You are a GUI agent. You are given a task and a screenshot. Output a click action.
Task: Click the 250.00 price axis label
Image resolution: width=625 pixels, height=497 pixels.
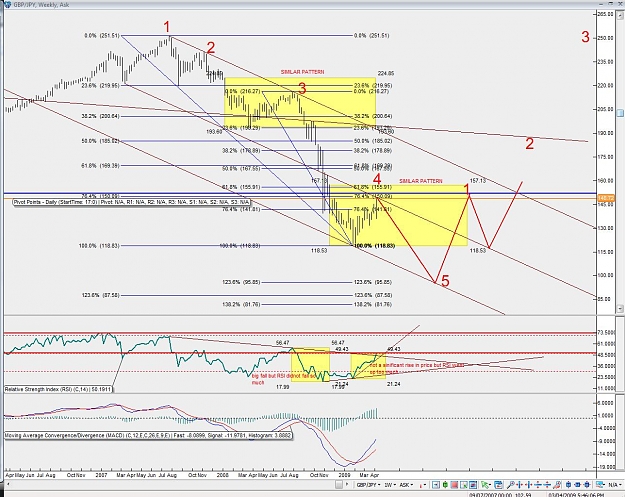coord(605,38)
